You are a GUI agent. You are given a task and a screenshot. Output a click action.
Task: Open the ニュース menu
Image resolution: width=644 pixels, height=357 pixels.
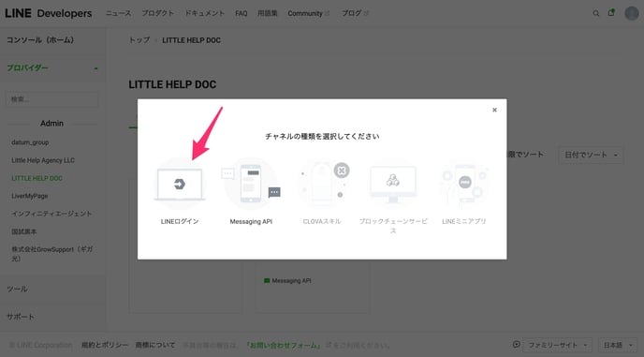[118, 13]
